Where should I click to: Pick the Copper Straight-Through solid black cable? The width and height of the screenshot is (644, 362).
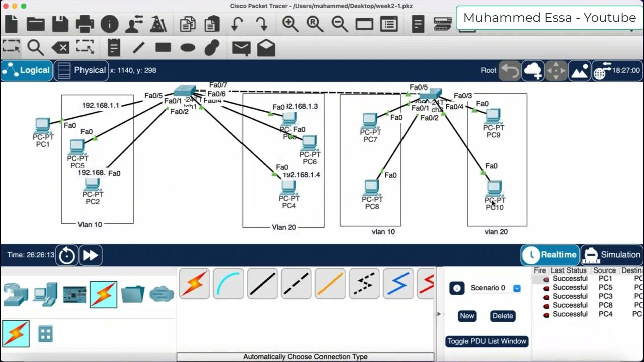(262, 284)
